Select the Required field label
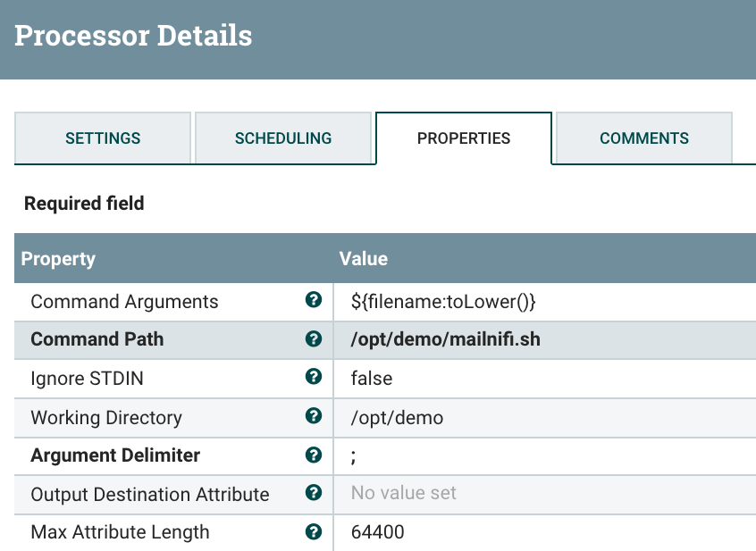This screenshot has width=756, height=551. 83,203
